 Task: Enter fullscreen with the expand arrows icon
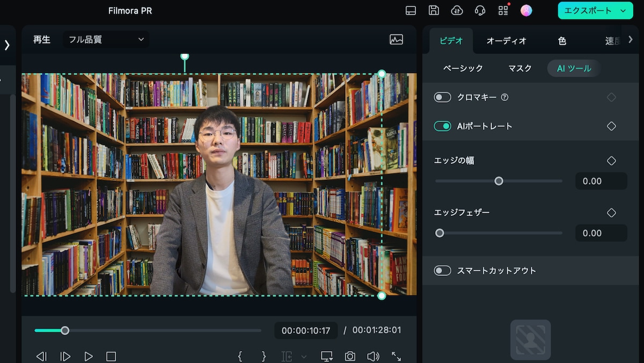396,356
